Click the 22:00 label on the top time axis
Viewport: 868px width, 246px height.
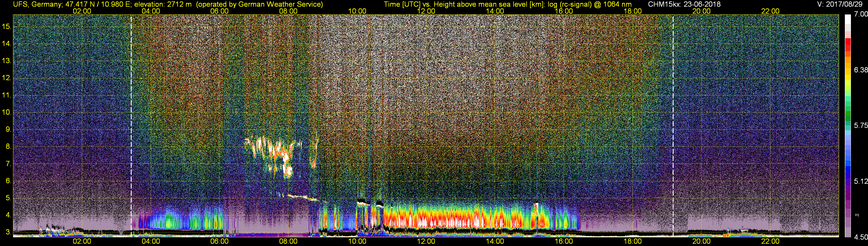pos(770,11)
